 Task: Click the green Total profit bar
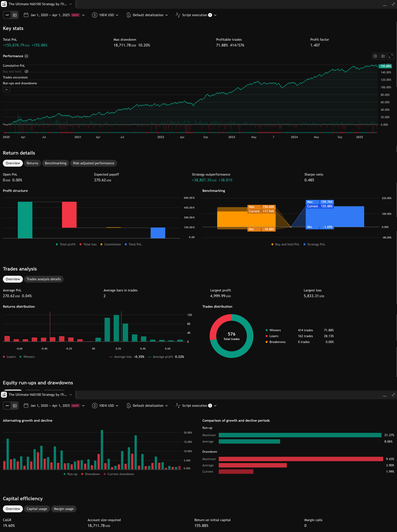click(25, 220)
